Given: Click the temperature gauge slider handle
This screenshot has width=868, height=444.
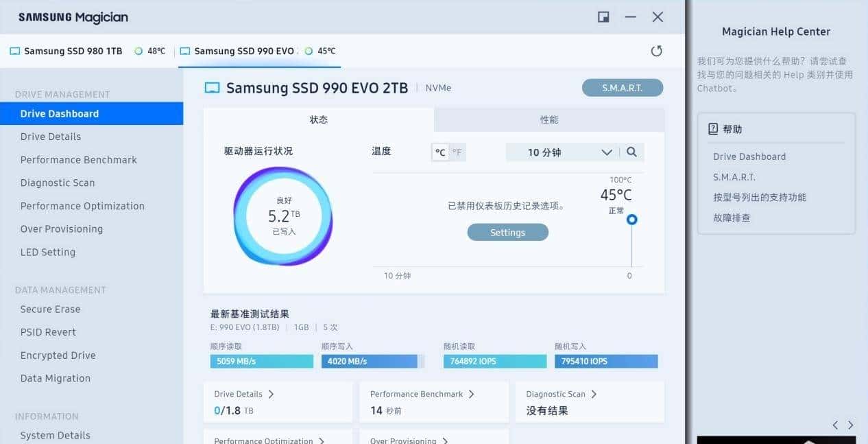Looking at the screenshot, I should [x=631, y=220].
